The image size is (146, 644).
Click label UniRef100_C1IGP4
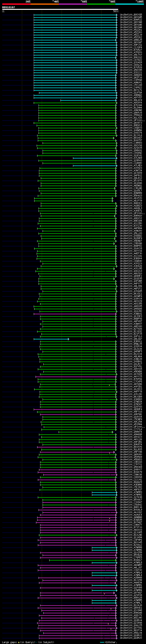point(131,48)
